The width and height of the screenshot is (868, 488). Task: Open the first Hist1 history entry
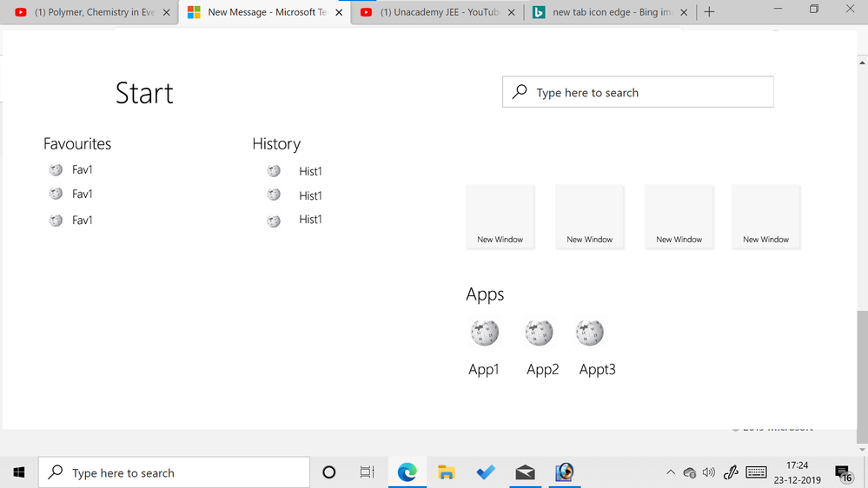295,171
